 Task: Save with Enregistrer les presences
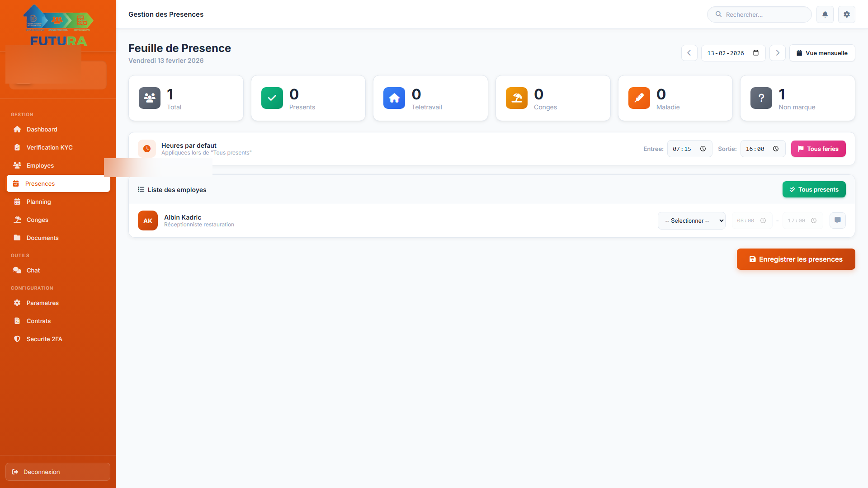(796, 259)
